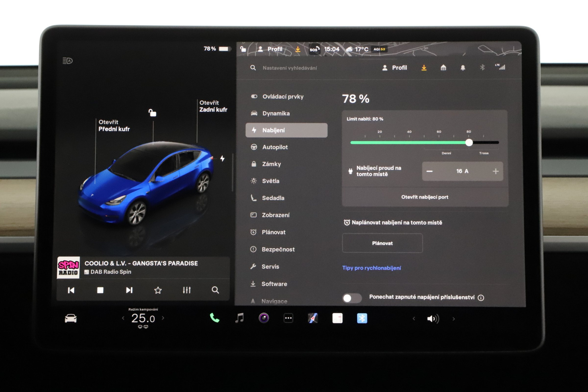Search the media source with the magnifier

pyautogui.click(x=215, y=290)
